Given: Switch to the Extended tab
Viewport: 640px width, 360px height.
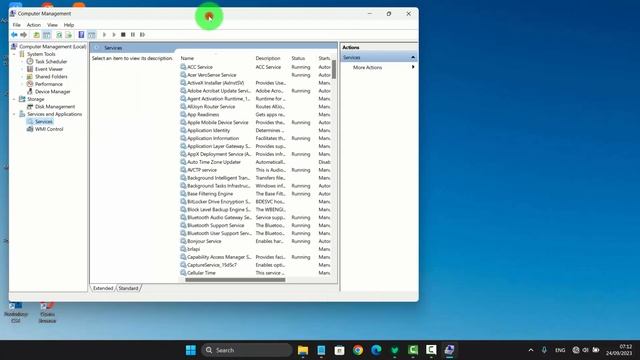Looking at the screenshot, I should click(x=103, y=288).
